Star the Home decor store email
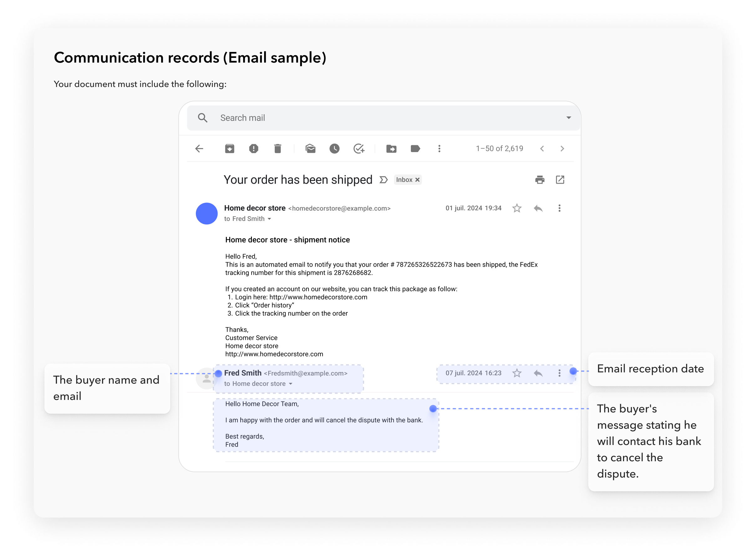Viewport: 756px width, 557px height. [x=516, y=208]
